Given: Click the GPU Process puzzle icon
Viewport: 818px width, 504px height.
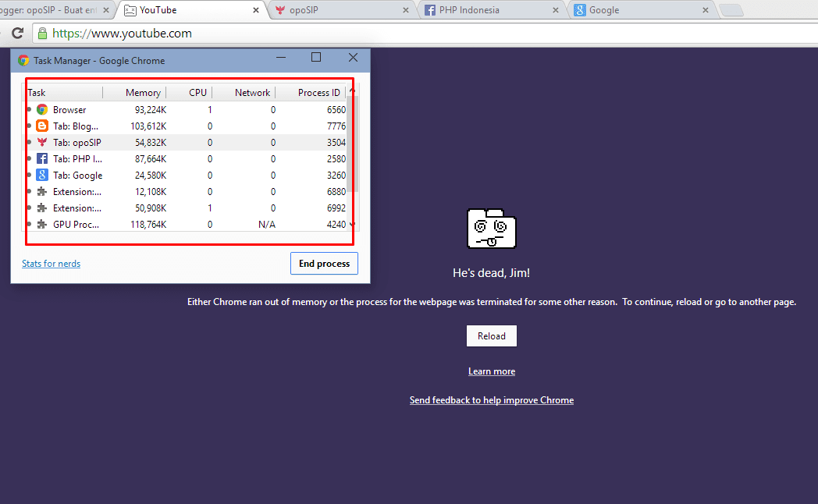Looking at the screenshot, I should 42,224.
